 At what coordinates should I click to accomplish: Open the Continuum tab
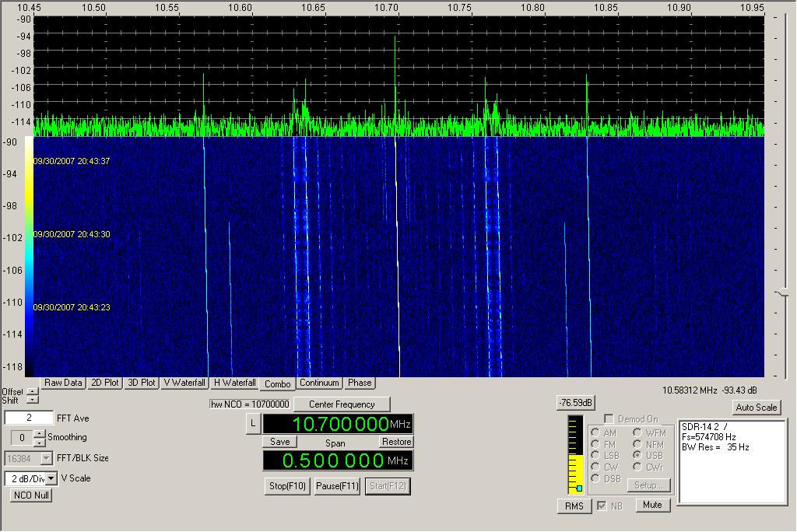(x=319, y=383)
